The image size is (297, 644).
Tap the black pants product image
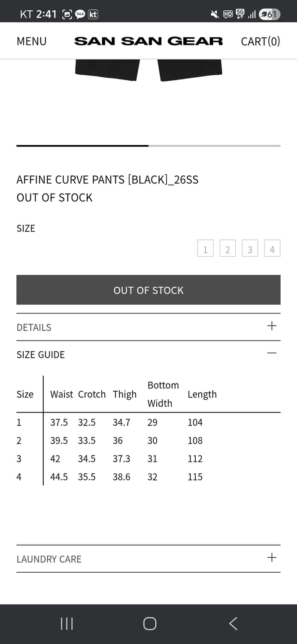point(148,70)
